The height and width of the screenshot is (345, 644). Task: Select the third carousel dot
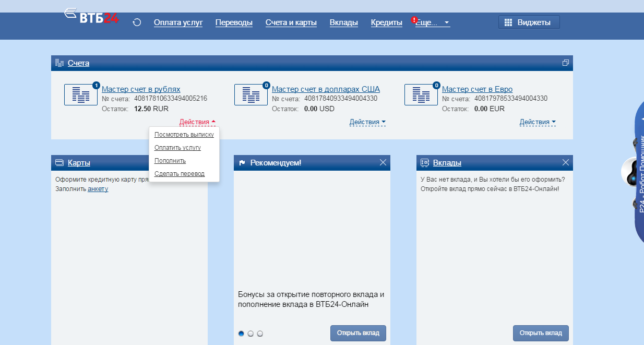point(260,334)
